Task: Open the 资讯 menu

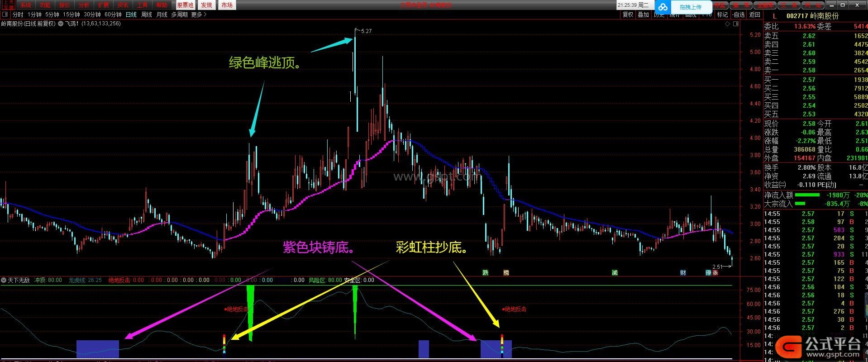Action: click(123, 5)
